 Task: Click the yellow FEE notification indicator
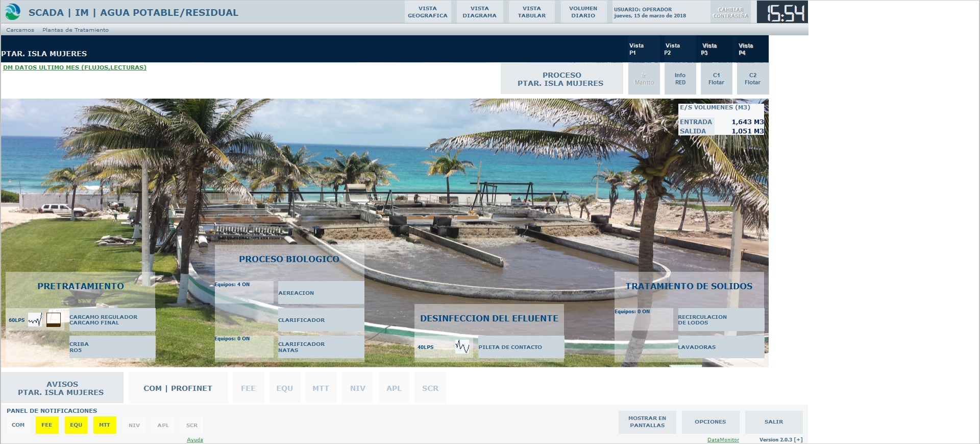coord(47,425)
